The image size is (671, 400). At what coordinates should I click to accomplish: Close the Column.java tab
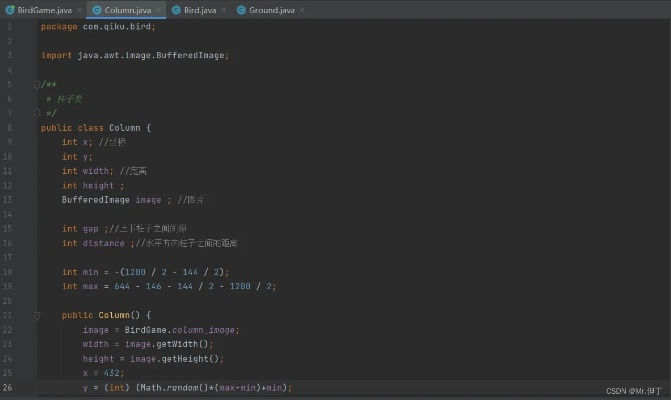pyautogui.click(x=158, y=9)
